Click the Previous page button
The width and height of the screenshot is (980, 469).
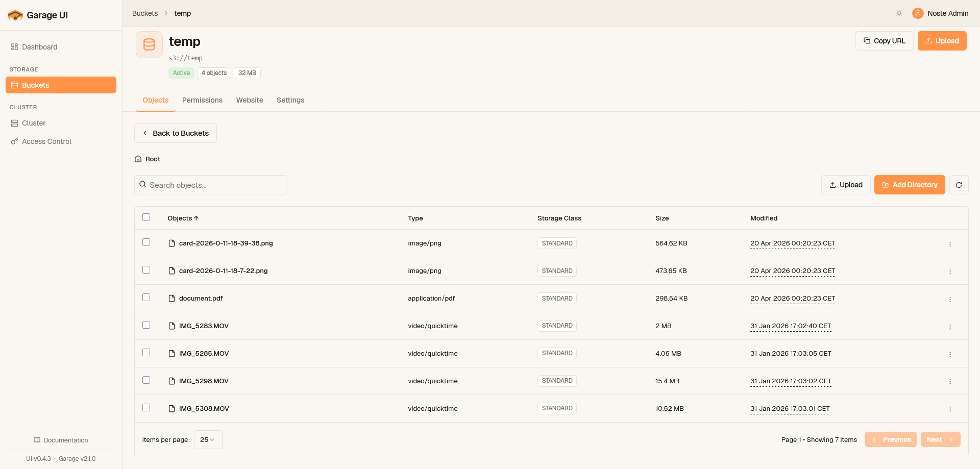click(891, 439)
